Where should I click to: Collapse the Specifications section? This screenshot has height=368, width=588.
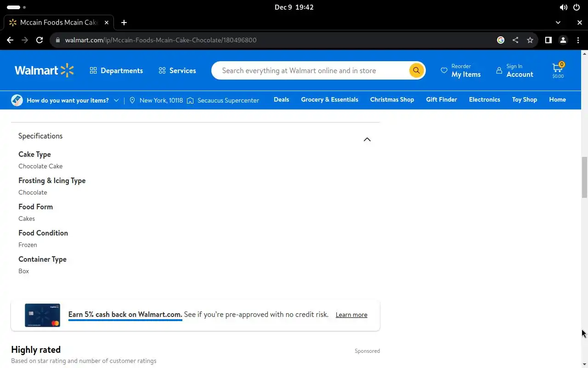click(x=367, y=139)
